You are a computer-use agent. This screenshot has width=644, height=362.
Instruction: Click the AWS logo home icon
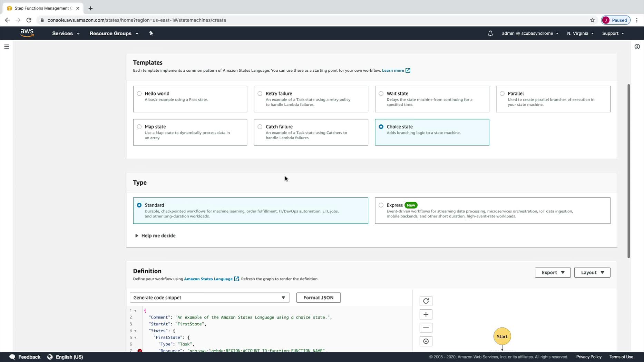tap(27, 33)
